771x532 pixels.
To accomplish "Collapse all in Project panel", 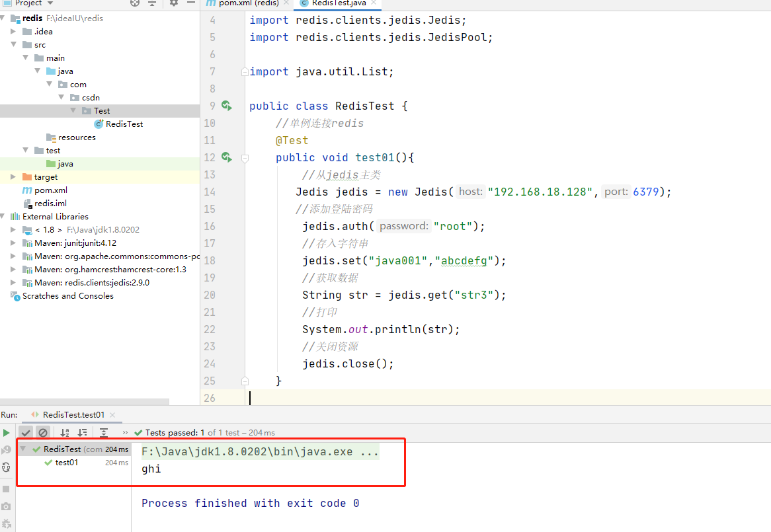I will [152, 3].
